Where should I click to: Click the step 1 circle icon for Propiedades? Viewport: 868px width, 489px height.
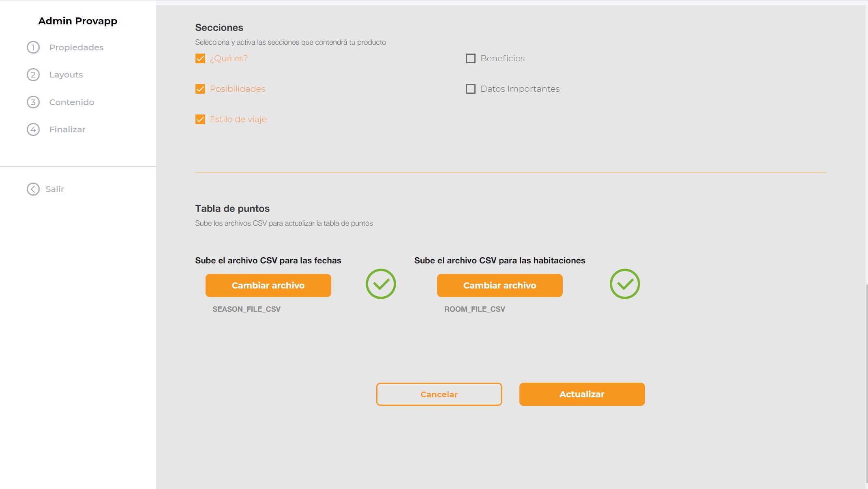(x=33, y=47)
